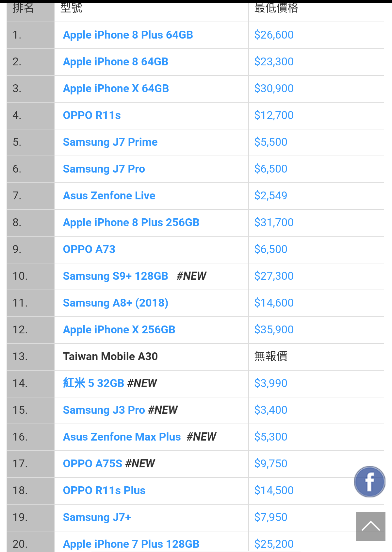Image resolution: width=392 pixels, height=552 pixels.
Task: View Samsung S9+ 128GB page
Action: coord(116,276)
